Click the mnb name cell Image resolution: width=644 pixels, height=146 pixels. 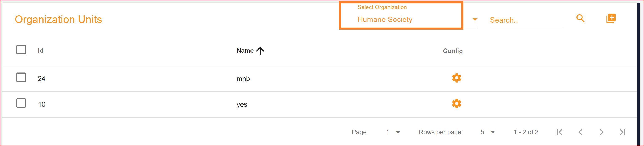[x=243, y=79]
